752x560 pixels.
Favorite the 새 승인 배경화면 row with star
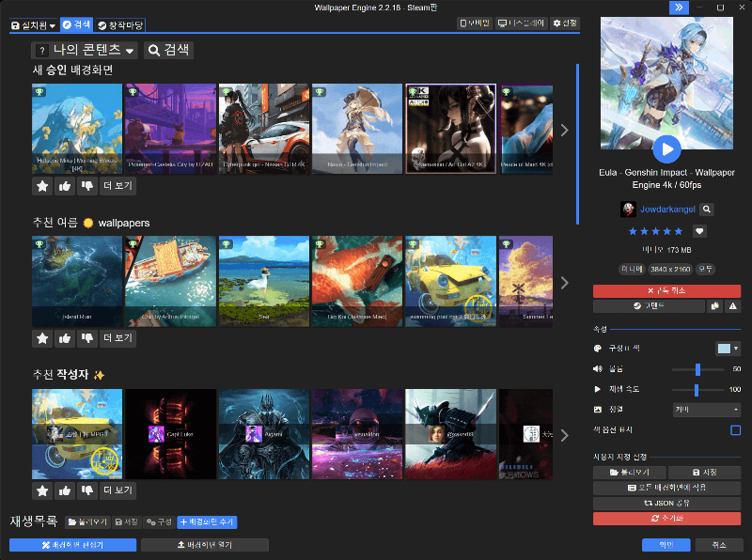pyautogui.click(x=42, y=186)
